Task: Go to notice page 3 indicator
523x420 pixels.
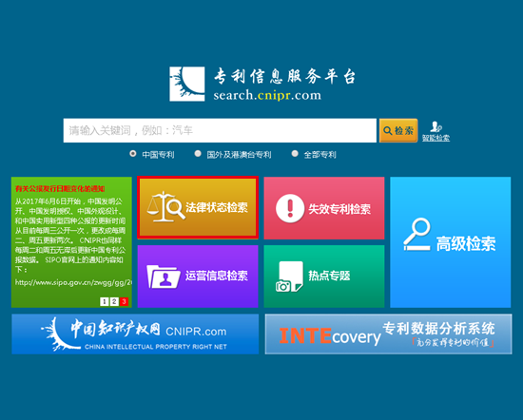Action: [x=124, y=301]
